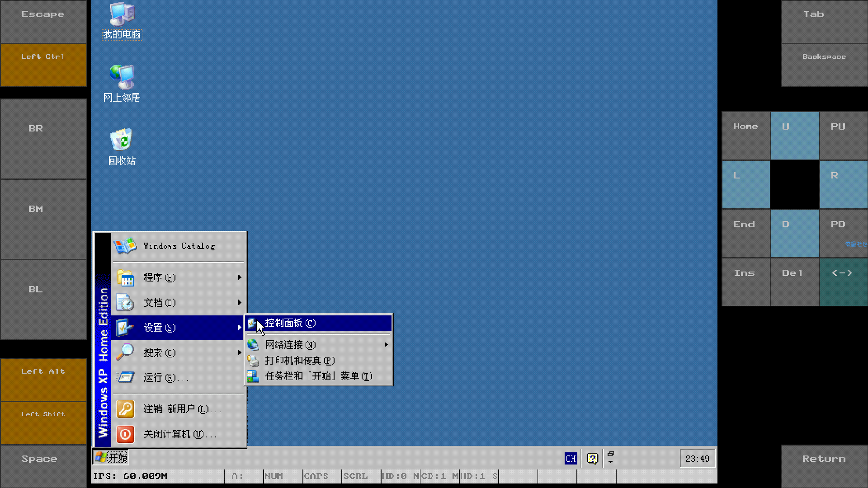
Task: Click the 文档(D) documents icon
Action: click(125, 302)
